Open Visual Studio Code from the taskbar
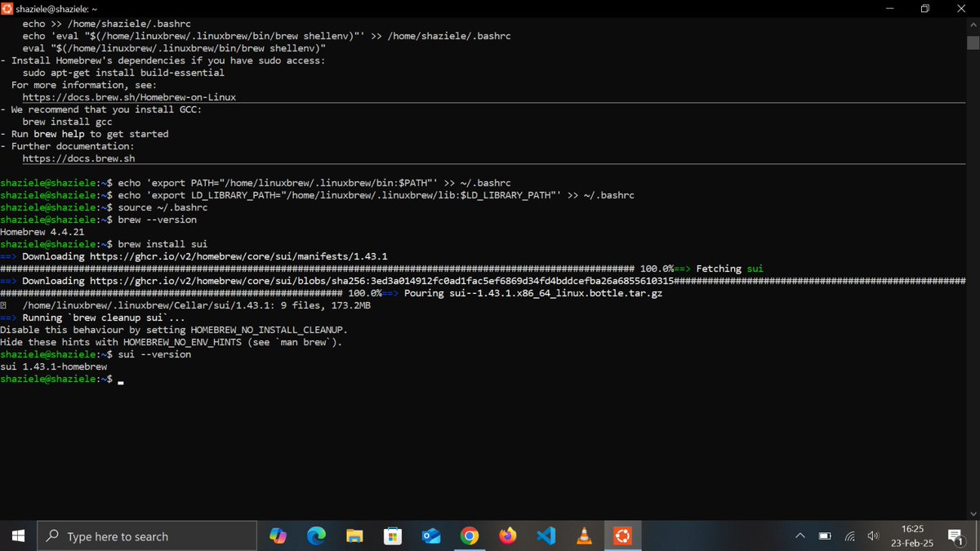This screenshot has width=980, height=551. pos(546,536)
